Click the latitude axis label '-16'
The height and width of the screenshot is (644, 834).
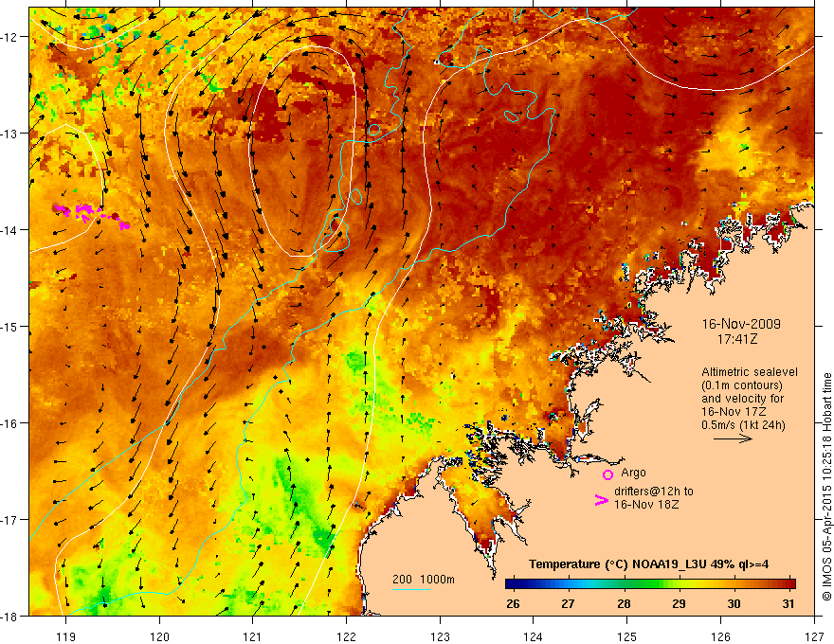[x=9, y=423]
